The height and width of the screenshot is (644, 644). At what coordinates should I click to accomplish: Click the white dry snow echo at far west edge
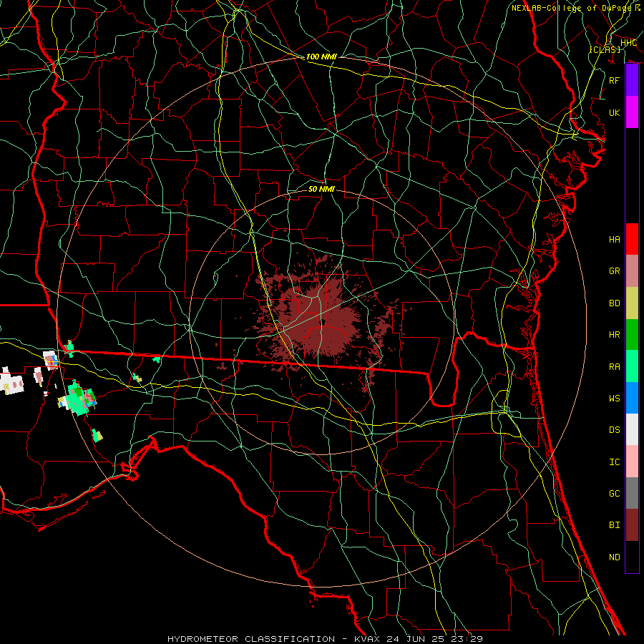[x=11, y=383]
